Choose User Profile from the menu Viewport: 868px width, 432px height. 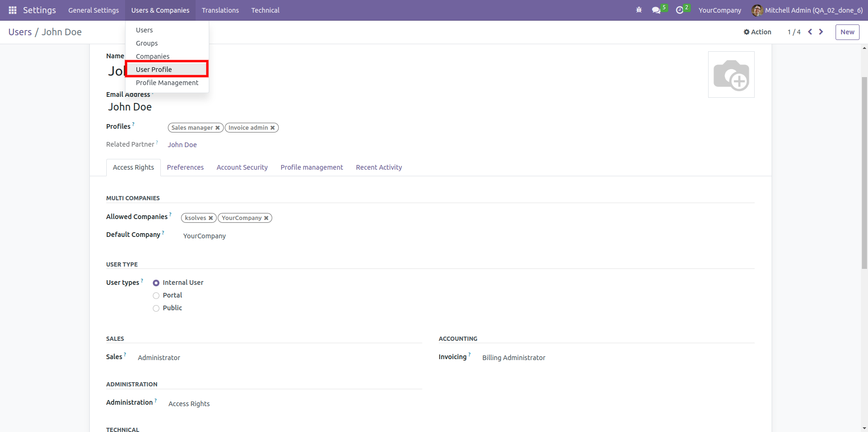(154, 70)
